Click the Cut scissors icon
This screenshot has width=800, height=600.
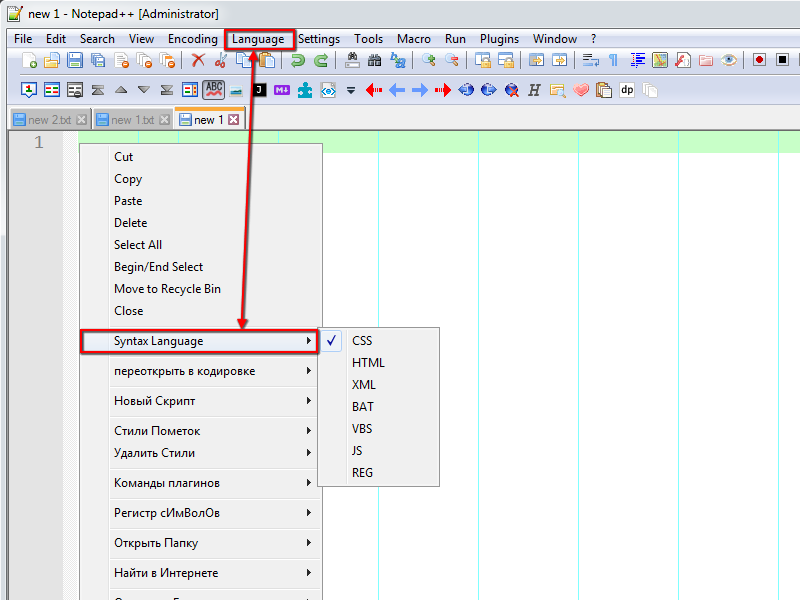point(221,60)
